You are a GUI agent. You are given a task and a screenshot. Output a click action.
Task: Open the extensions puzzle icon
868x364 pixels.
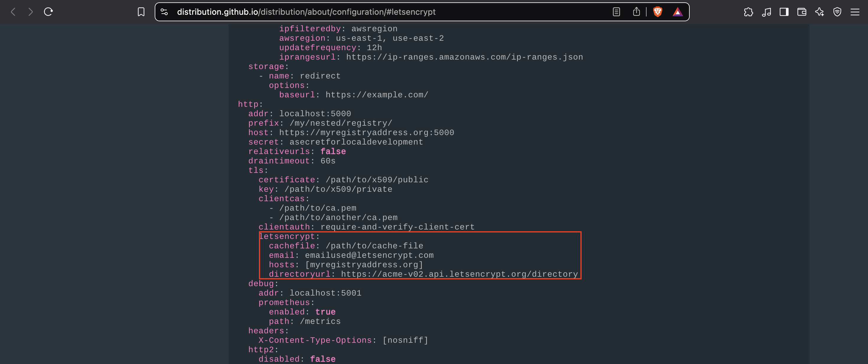tap(748, 12)
